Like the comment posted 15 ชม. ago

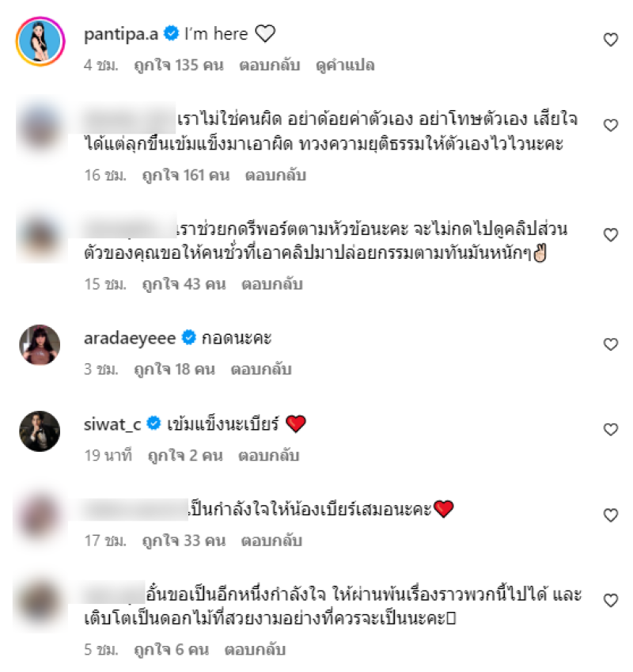point(610,235)
